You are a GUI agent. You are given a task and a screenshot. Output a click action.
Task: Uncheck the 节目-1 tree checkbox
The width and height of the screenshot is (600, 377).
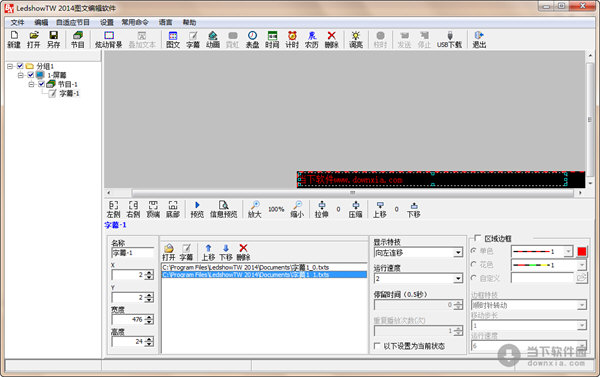(41, 84)
